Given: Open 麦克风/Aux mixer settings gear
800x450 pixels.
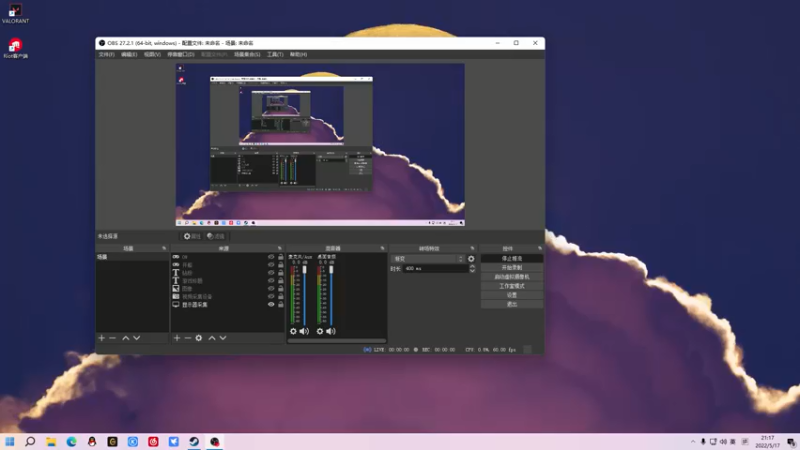Looking at the screenshot, I should 293,331.
